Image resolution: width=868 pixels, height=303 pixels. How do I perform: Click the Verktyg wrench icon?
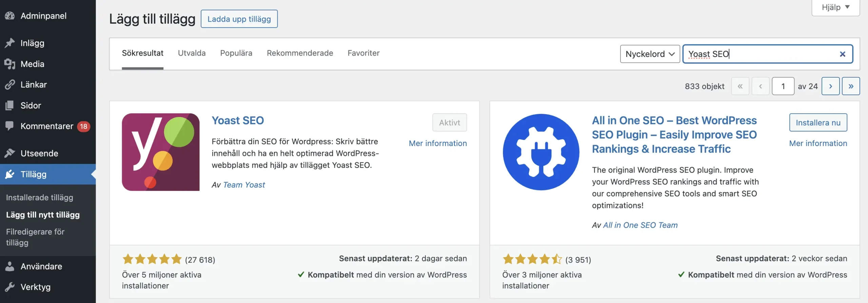point(10,287)
